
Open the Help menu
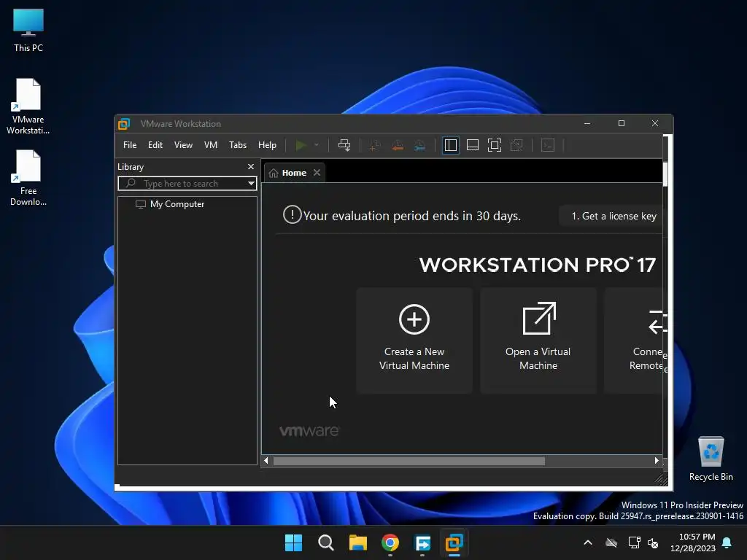[x=267, y=145]
